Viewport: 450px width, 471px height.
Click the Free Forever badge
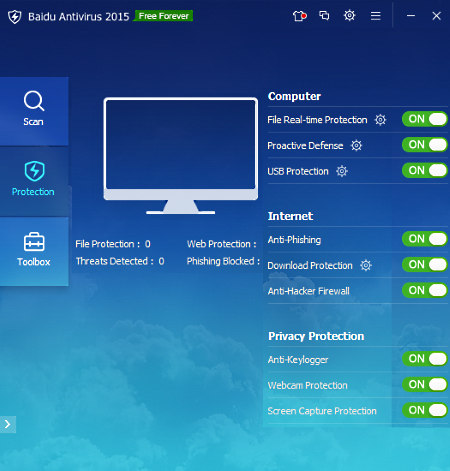(x=163, y=16)
